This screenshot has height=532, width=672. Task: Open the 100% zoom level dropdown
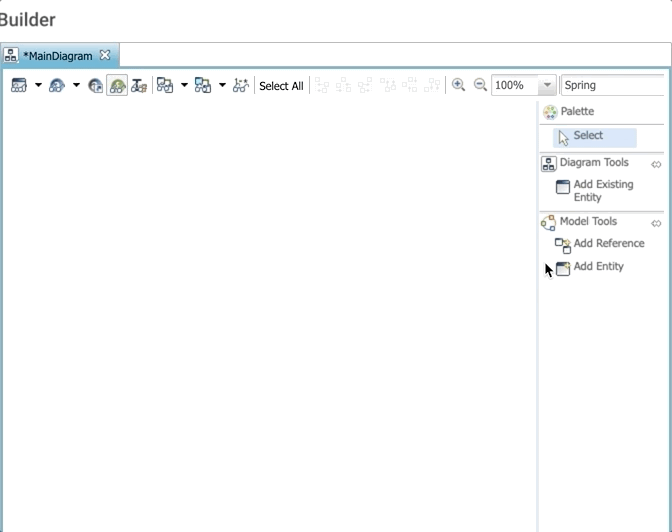click(547, 85)
